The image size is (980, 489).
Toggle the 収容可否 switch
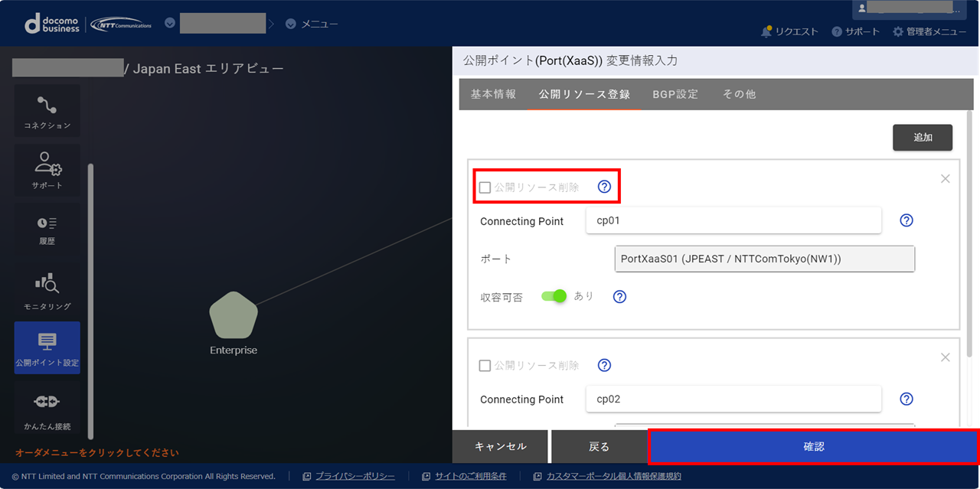click(554, 296)
